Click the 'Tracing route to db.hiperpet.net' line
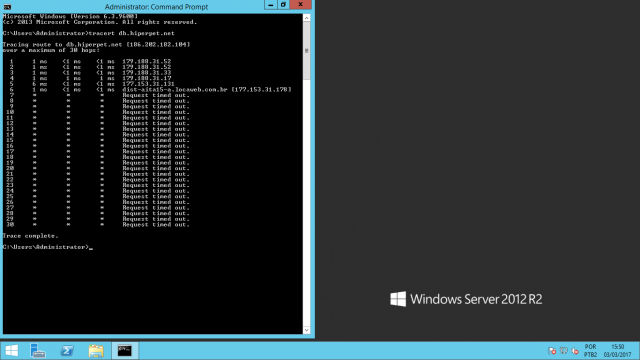This screenshot has width=640, height=360. (x=96, y=44)
